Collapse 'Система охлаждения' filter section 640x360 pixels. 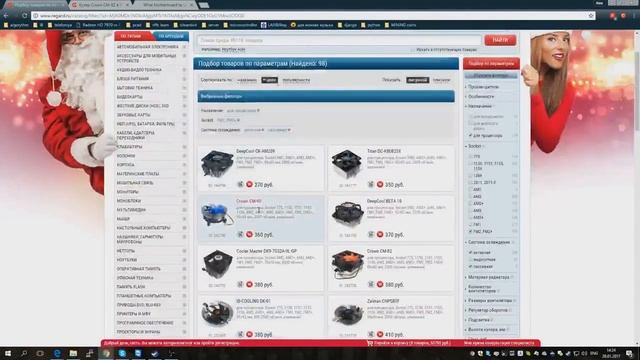click(489, 242)
